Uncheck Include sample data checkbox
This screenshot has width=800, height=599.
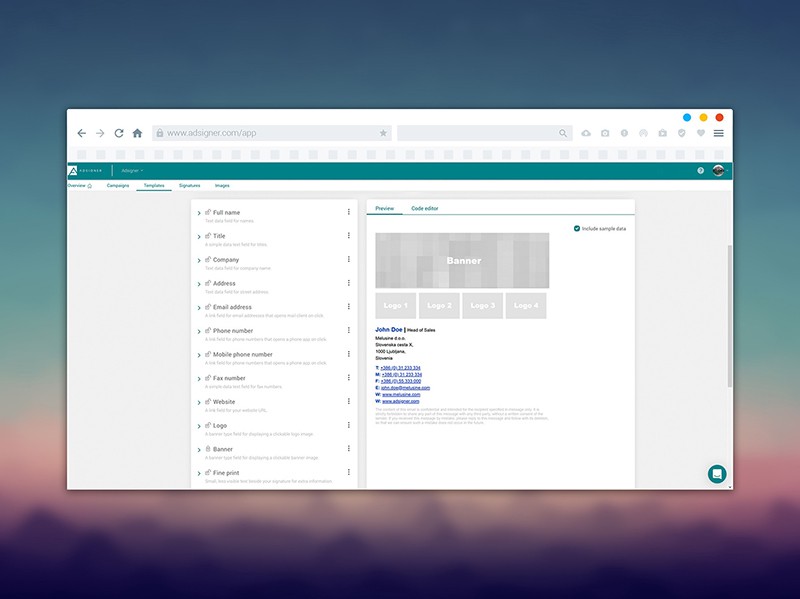click(577, 229)
